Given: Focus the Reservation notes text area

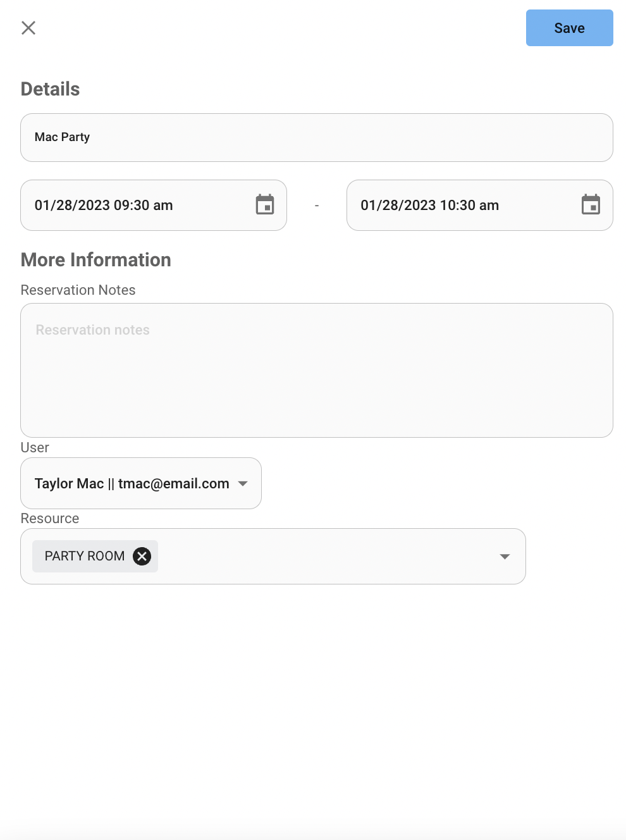Looking at the screenshot, I should 317,370.
